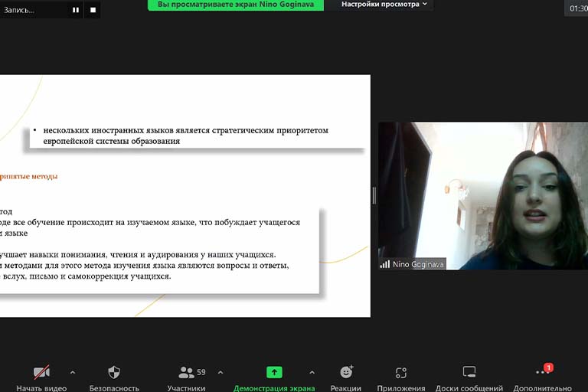Open Whiteboards (Доски сообщений) icon
Screen dimensions: 588x392
pos(469,373)
